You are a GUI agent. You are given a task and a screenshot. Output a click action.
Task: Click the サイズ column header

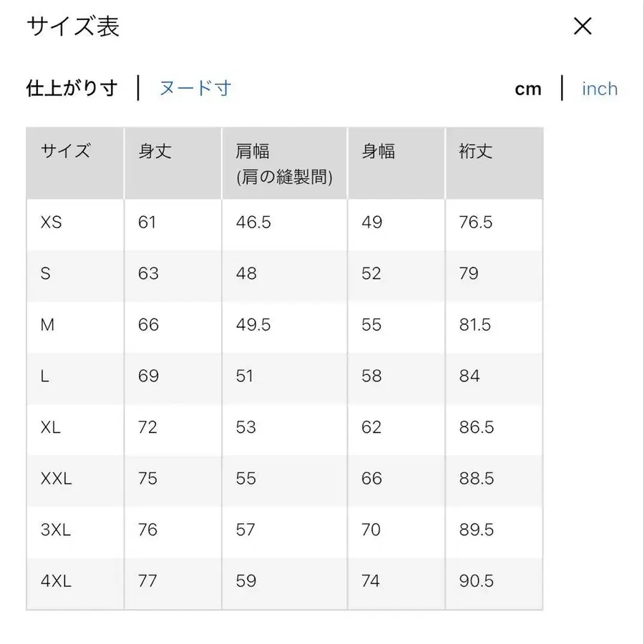pyautogui.click(x=65, y=151)
